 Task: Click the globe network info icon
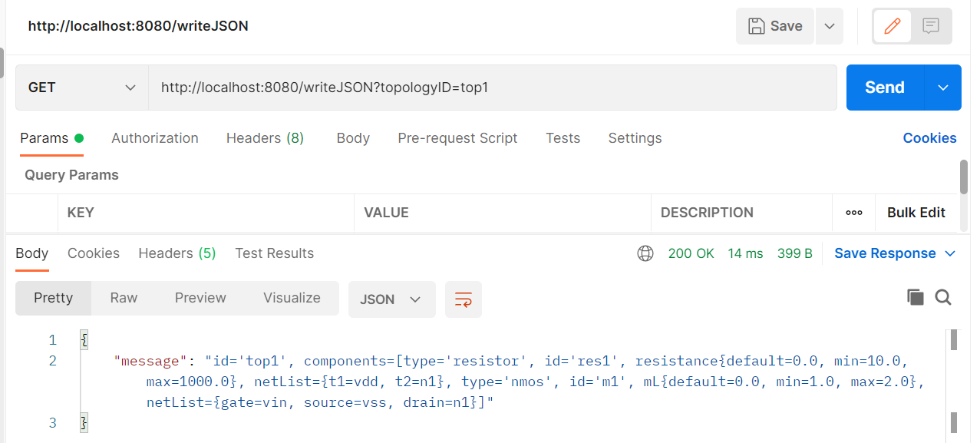coord(645,253)
